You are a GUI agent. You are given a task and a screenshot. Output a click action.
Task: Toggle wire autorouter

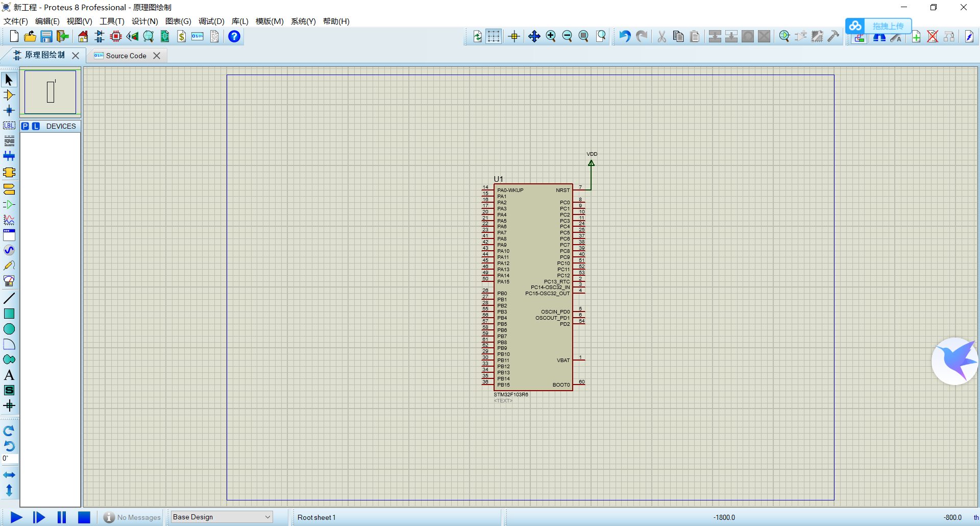coord(859,37)
